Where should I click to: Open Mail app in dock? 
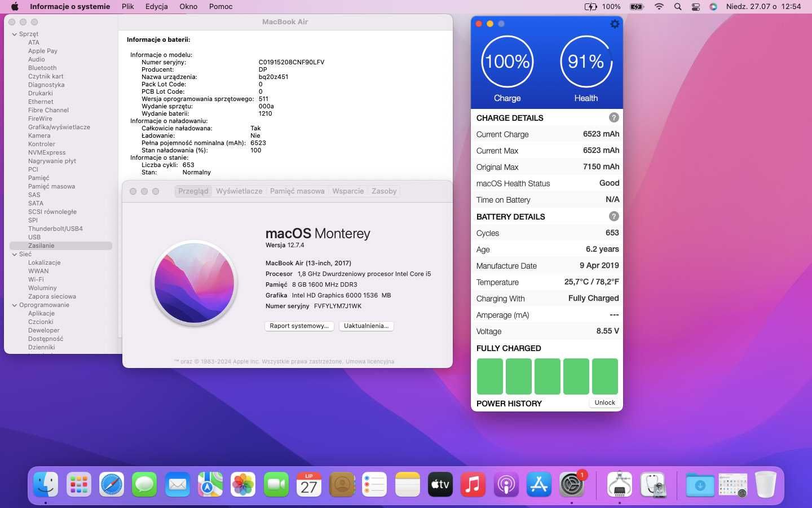coord(178,484)
